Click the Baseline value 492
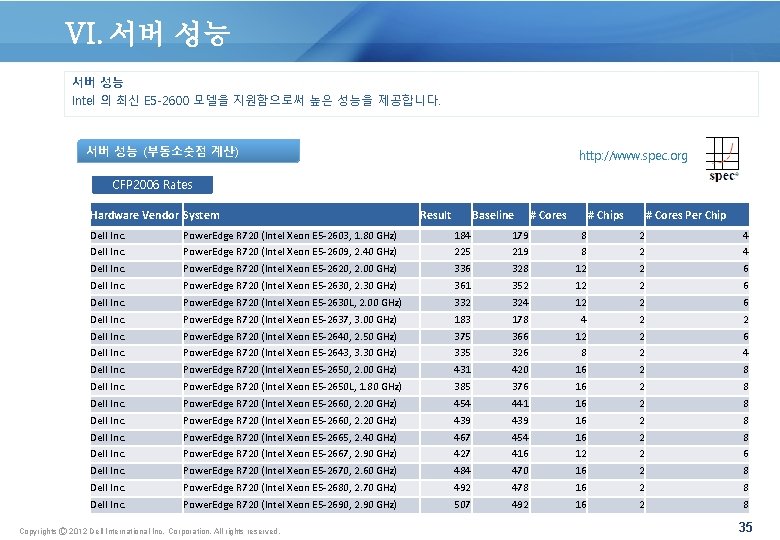The height and width of the screenshot is (540, 780). pyautogui.click(x=520, y=504)
